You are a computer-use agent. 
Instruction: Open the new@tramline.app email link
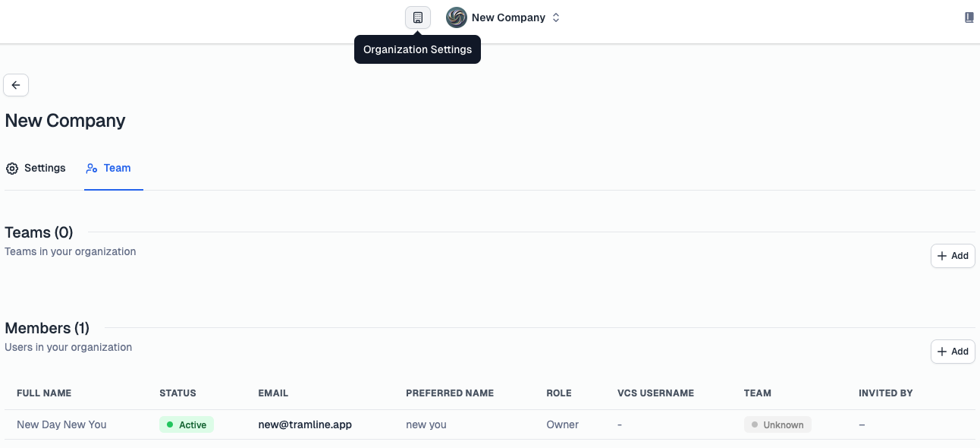305,424
